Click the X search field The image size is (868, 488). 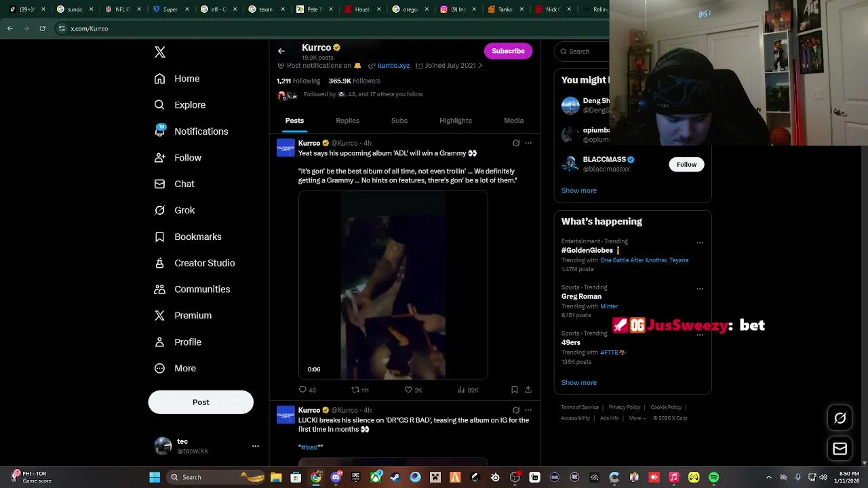coord(583,52)
